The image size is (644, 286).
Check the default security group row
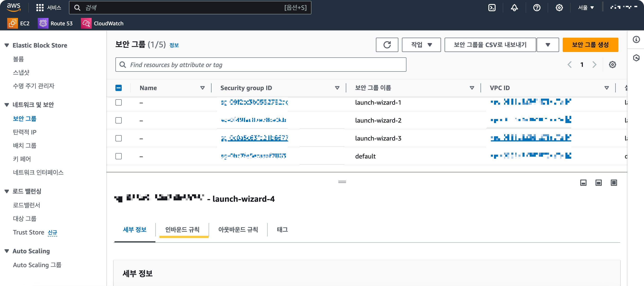[119, 156]
